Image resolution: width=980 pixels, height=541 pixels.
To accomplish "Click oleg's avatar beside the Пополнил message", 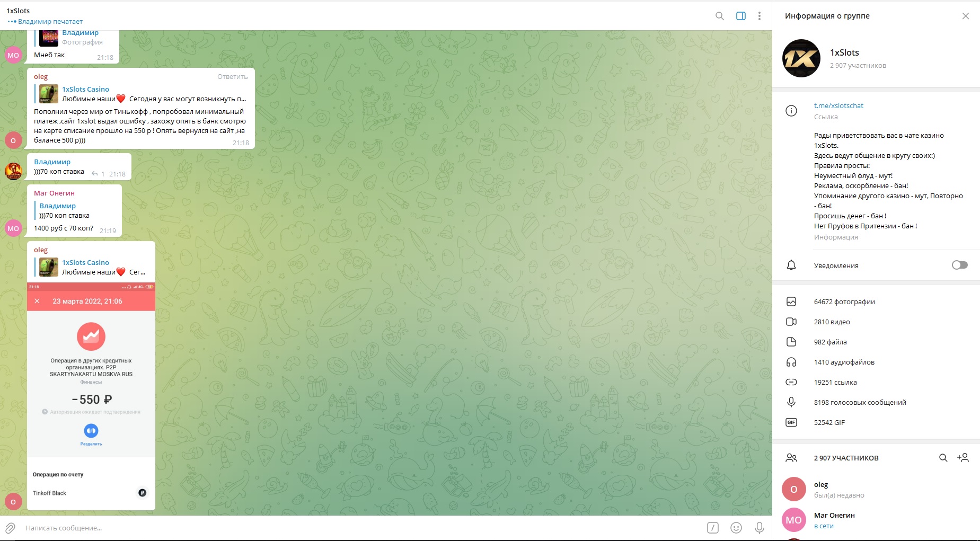I will 13,140.
